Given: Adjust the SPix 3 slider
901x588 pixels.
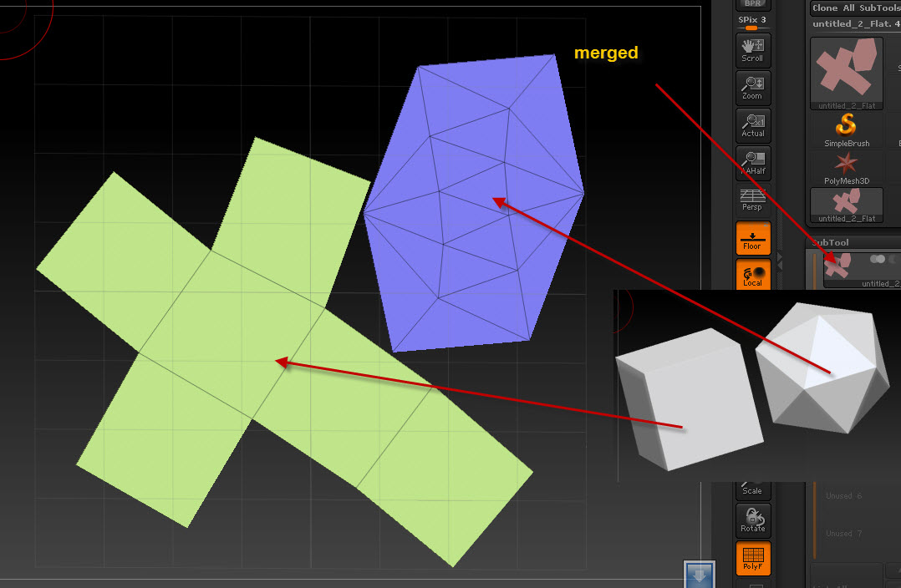Looking at the screenshot, I should (753, 23).
